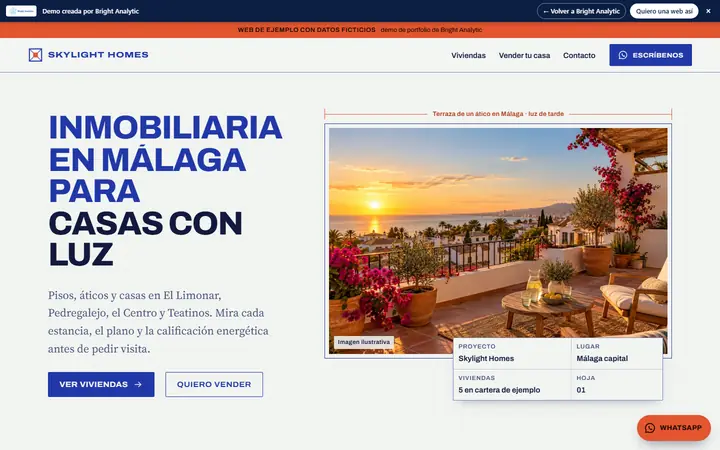This screenshot has height=450, width=720.
Task: Go back via Volver a Bright Analytic
Action: coord(581,11)
